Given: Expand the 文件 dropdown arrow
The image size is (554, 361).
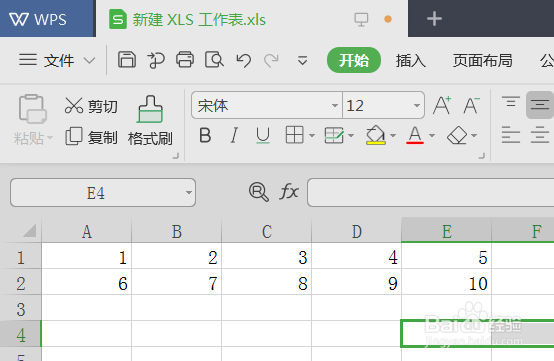Looking at the screenshot, I should pos(89,60).
